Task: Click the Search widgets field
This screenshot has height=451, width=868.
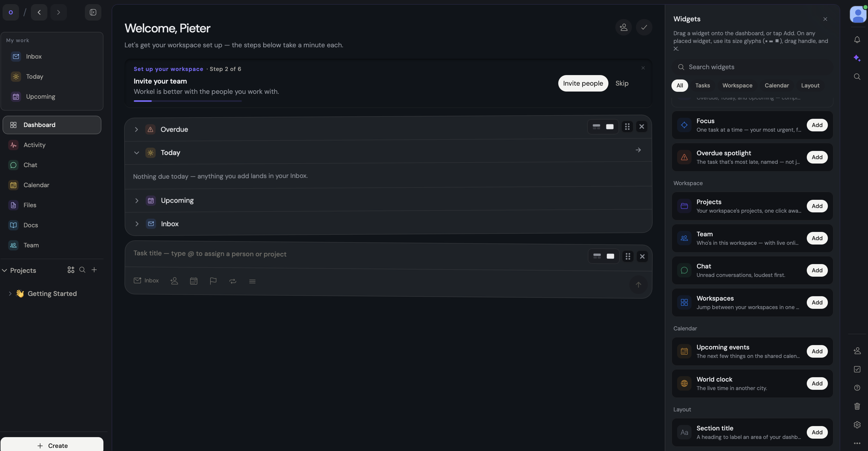Action: click(752, 67)
